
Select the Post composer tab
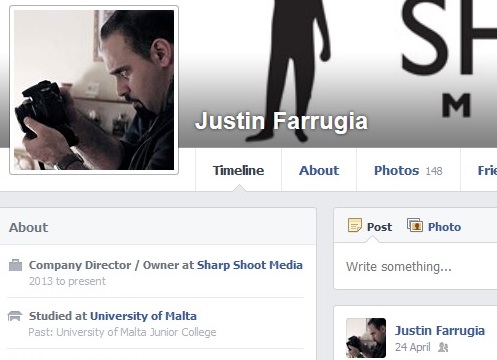(370, 227)
